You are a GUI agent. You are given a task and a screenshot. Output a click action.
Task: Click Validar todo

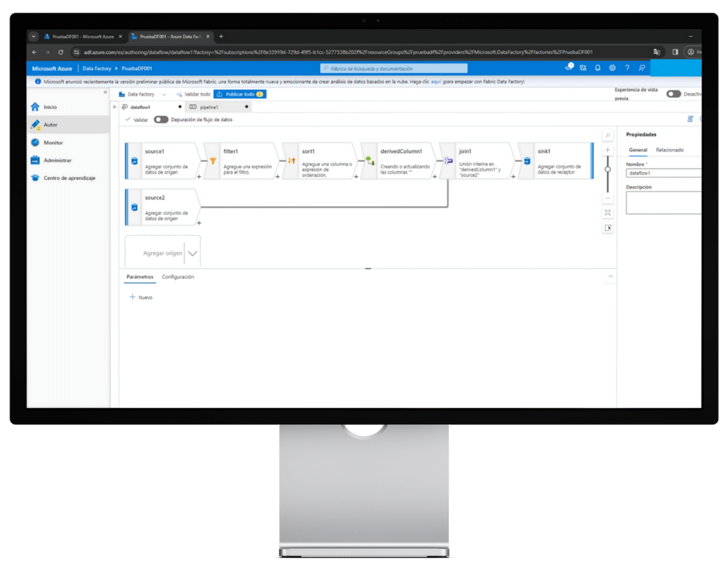[x=193, y=94]
